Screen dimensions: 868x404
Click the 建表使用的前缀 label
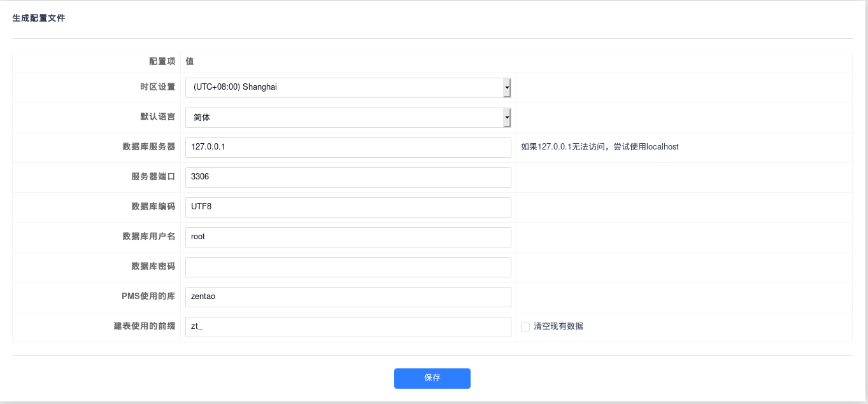point(145,326)
